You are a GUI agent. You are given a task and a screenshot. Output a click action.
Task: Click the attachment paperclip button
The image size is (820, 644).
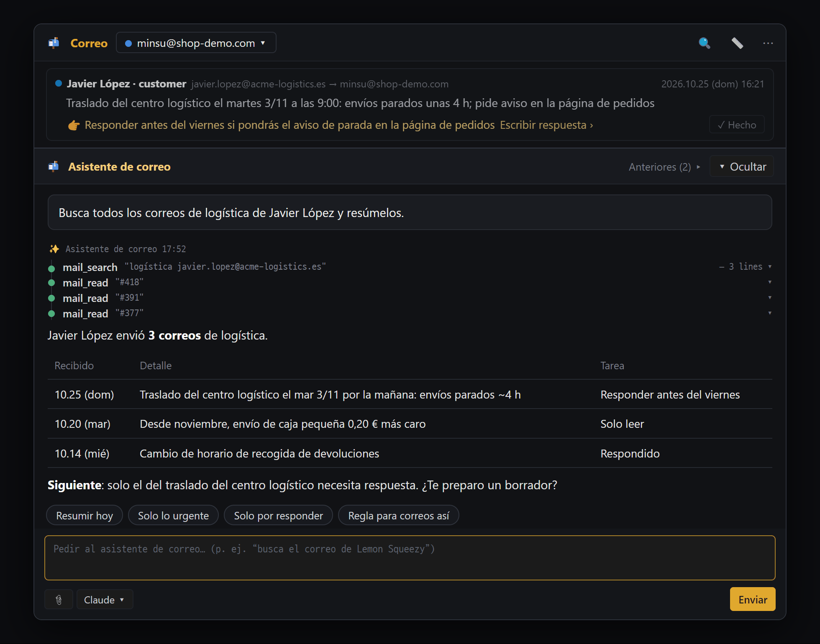59,600
